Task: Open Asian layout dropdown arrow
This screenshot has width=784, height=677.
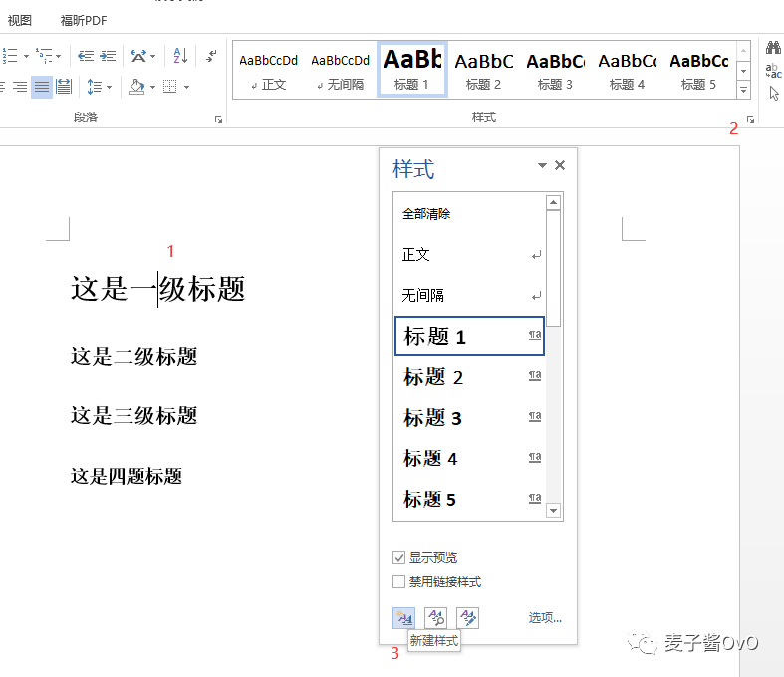Action: tap(153, 56)
